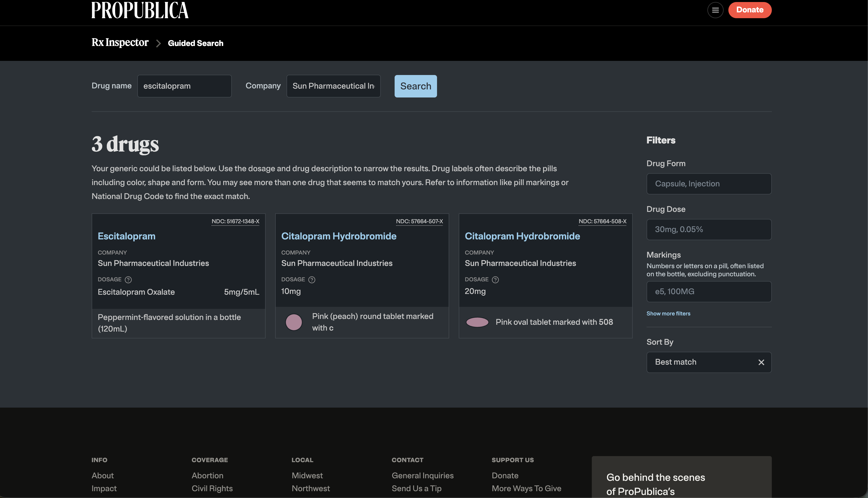The width and height of the screenshot is (868, 498).
Task: Open Citalopram Hydrobromide 10mg title link
Action: 339,236
